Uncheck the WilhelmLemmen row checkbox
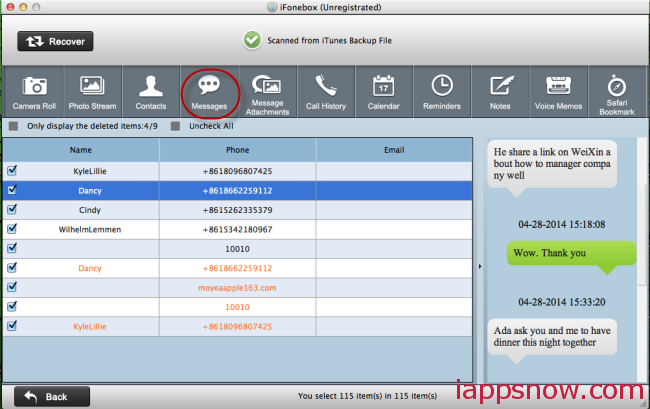 coord(12,229)
